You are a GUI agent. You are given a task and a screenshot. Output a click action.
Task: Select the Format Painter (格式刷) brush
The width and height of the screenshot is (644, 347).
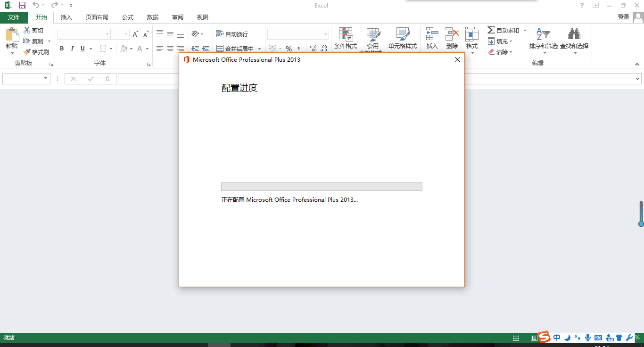36,52
